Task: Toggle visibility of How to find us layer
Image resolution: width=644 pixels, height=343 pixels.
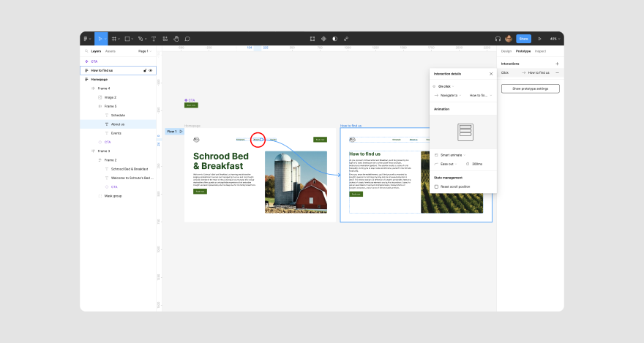Action: tap(151, 70)
